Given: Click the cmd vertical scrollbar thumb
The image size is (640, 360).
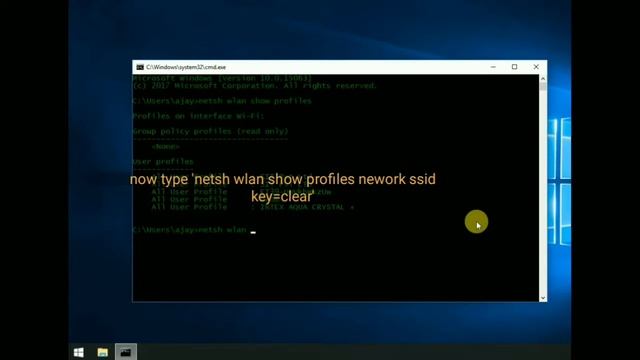Looking at the screenshot, I should tap(543, 87).
